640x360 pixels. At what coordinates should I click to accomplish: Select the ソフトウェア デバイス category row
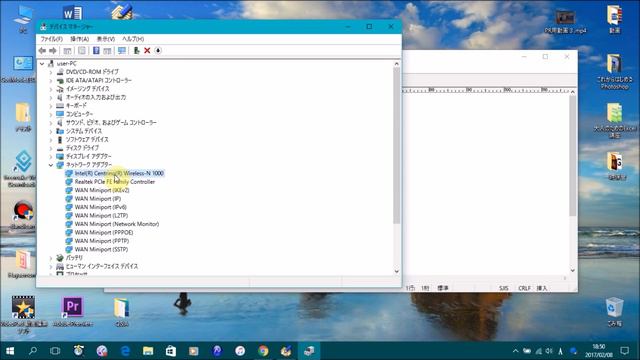tap(87, 140)
